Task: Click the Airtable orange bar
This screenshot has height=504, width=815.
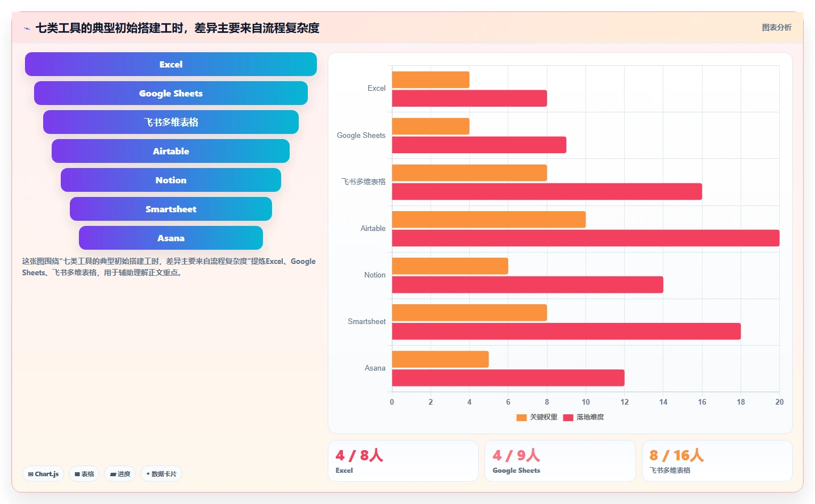Action: (488, 219)
